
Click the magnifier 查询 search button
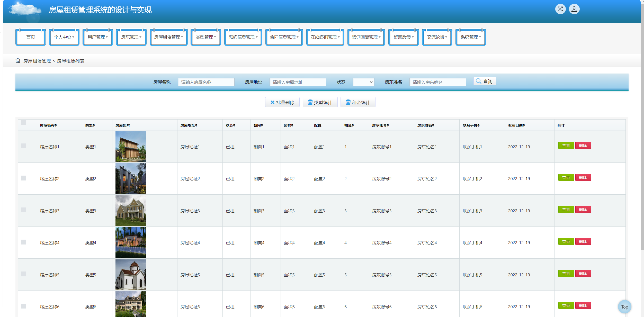(485, 81)
